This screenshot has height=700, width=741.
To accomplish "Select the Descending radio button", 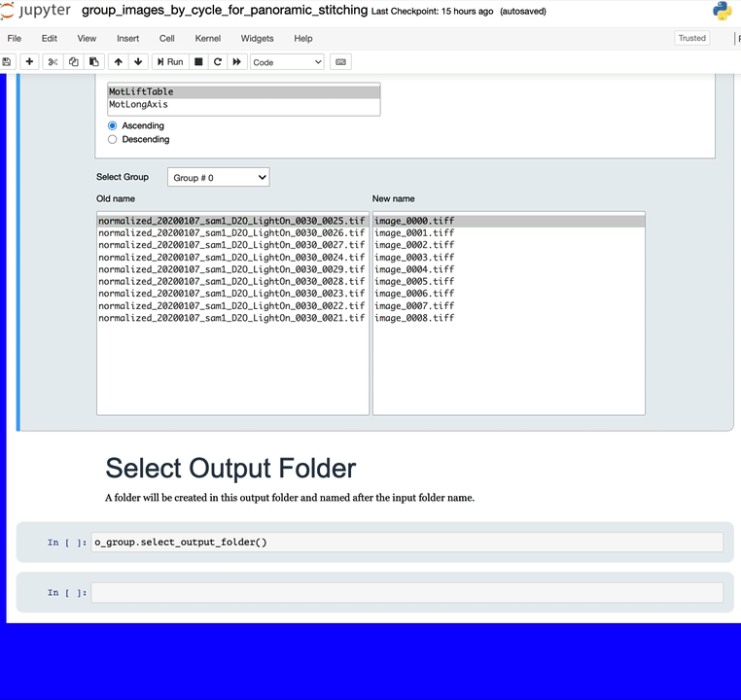I will [x=113, y=139].
